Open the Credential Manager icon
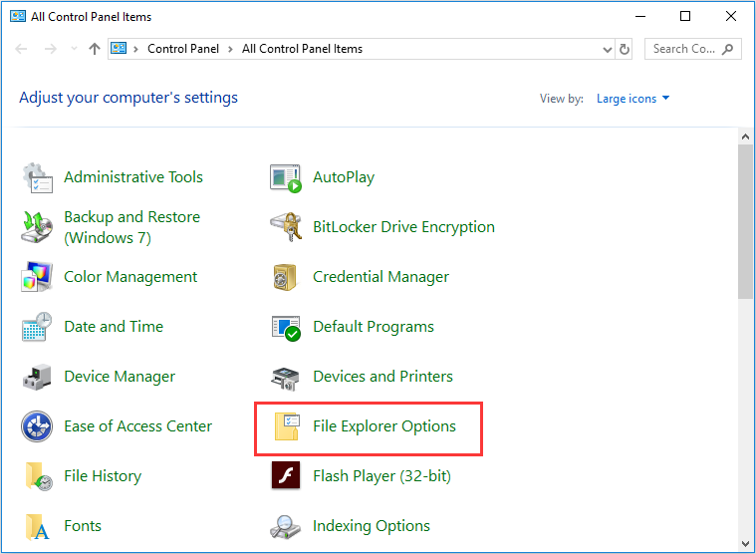The width and height of the screenshot is (756, 554). tap(286, 277)
